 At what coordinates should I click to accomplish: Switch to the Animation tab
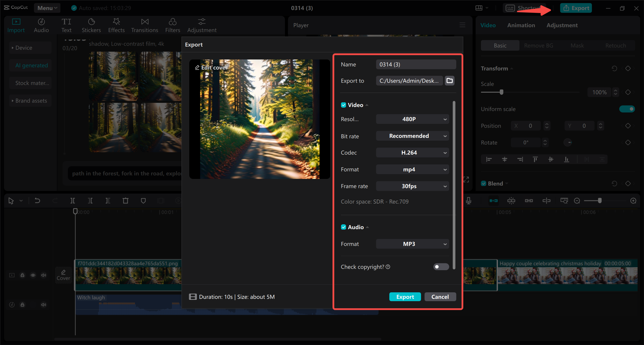521,25
